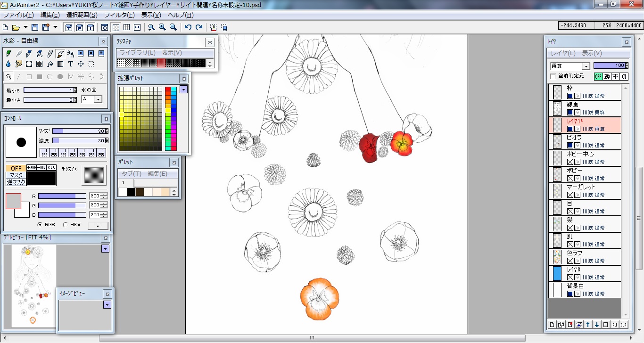Toggle the grid display toolbar icon
This screenshot has width=644, height=343.
point(126,27)
